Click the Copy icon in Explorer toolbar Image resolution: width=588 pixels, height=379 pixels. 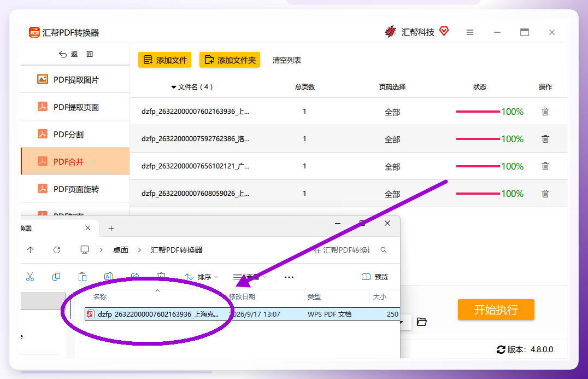[56, 277]
